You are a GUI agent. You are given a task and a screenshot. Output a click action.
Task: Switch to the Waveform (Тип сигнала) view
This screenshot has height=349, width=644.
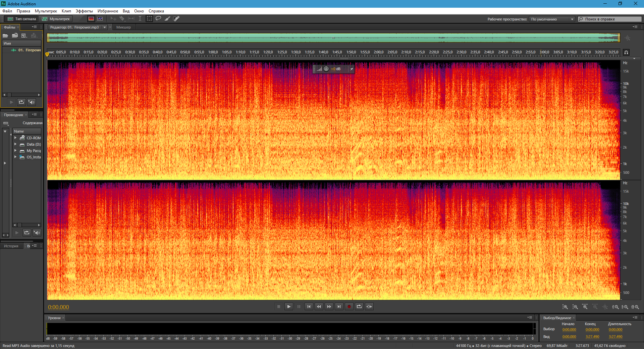click(21, 19)
